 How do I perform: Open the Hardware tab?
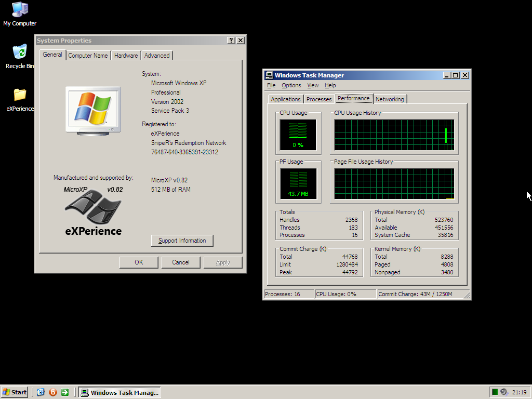[x=126, y=55]
